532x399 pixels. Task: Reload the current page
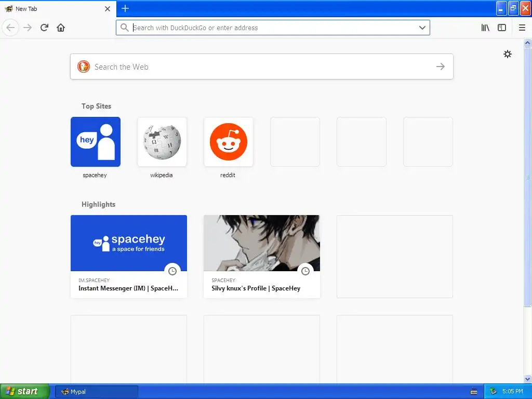(44, 28)
